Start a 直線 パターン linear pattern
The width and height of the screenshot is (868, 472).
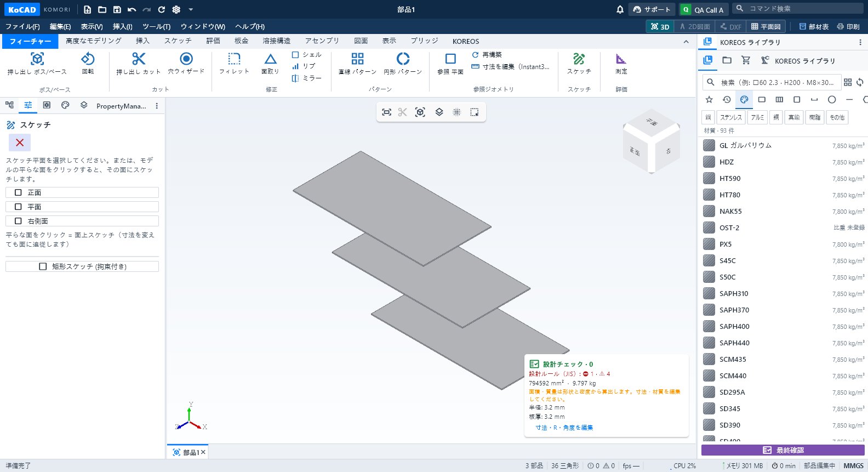[x=357, y=64]
